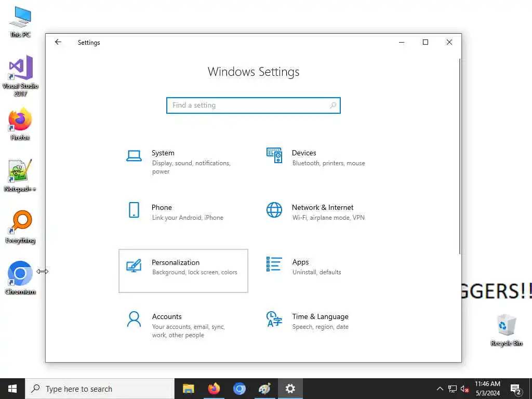This screenshot has width=532, height=399.
Task: Select the Everything search desktop shortcut
Action: coord(20,227)
